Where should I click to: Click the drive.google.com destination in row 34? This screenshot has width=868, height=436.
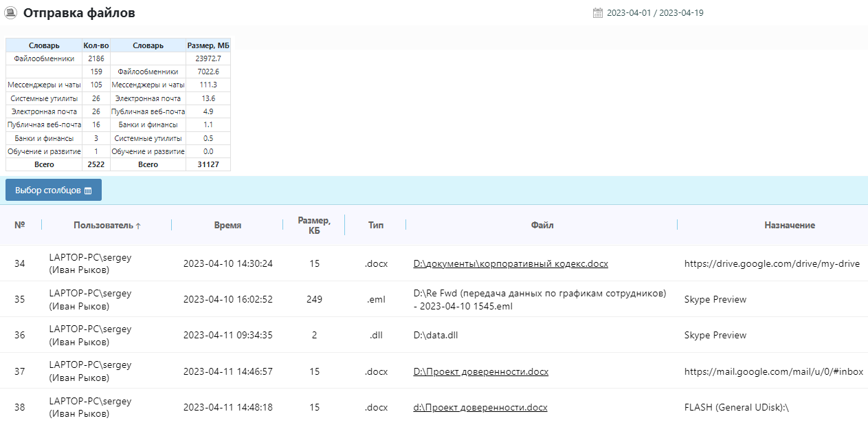(772, 263)
